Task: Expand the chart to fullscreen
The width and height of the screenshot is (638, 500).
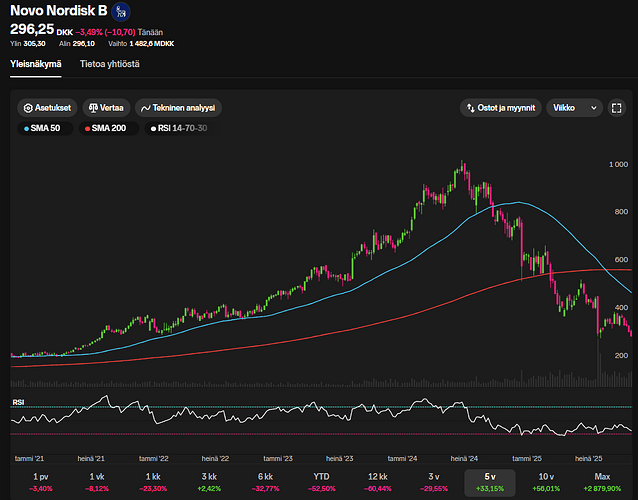Action: coord(616,108)
